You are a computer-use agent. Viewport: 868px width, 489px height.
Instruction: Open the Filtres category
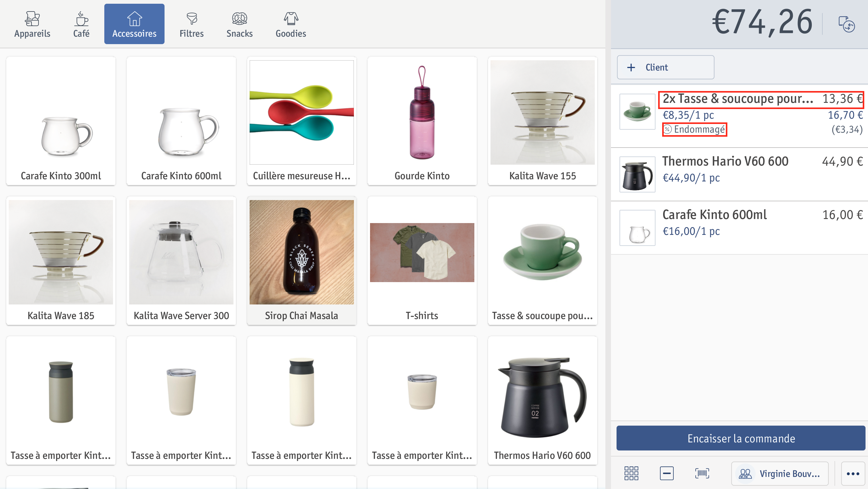pos(192,24)
